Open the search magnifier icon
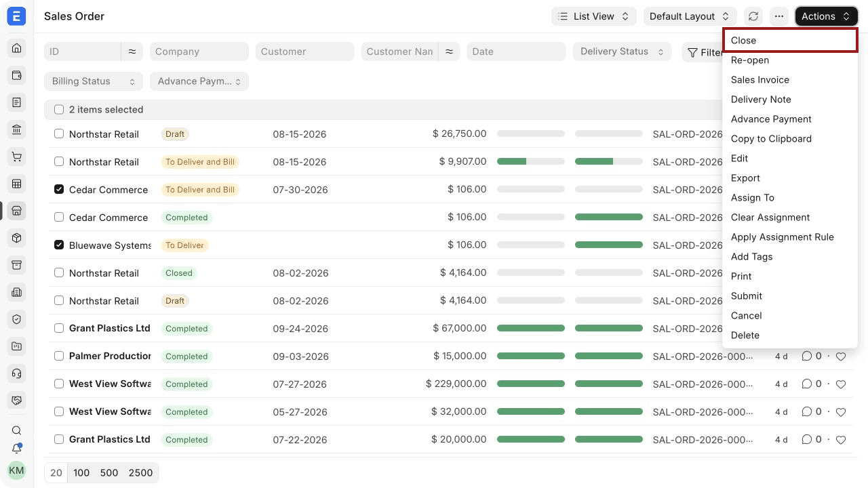 click(17, 430)
